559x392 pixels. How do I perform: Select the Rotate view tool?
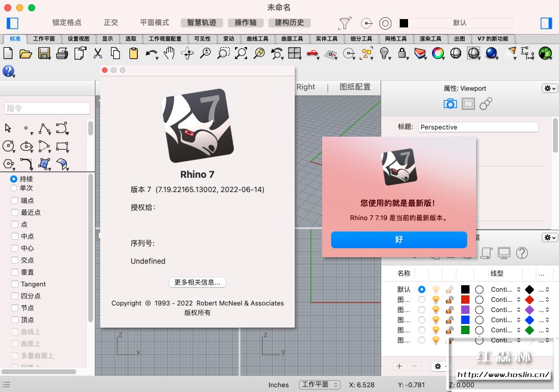click(x=187, y=54)
